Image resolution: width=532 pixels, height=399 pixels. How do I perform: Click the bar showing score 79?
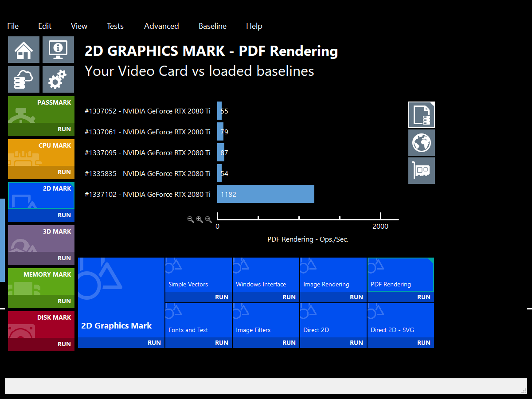coord(220,132)
